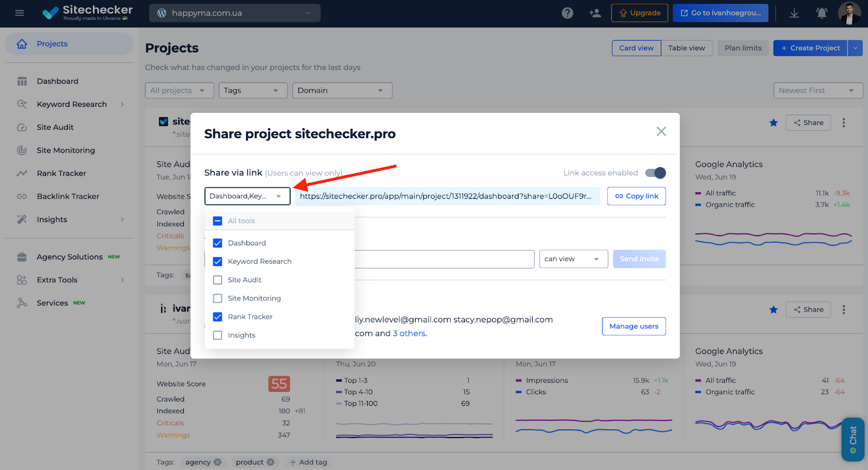Click the share link URL field
Image resolution: width=868 pixels, height=470 pixels.
(448, 196)
